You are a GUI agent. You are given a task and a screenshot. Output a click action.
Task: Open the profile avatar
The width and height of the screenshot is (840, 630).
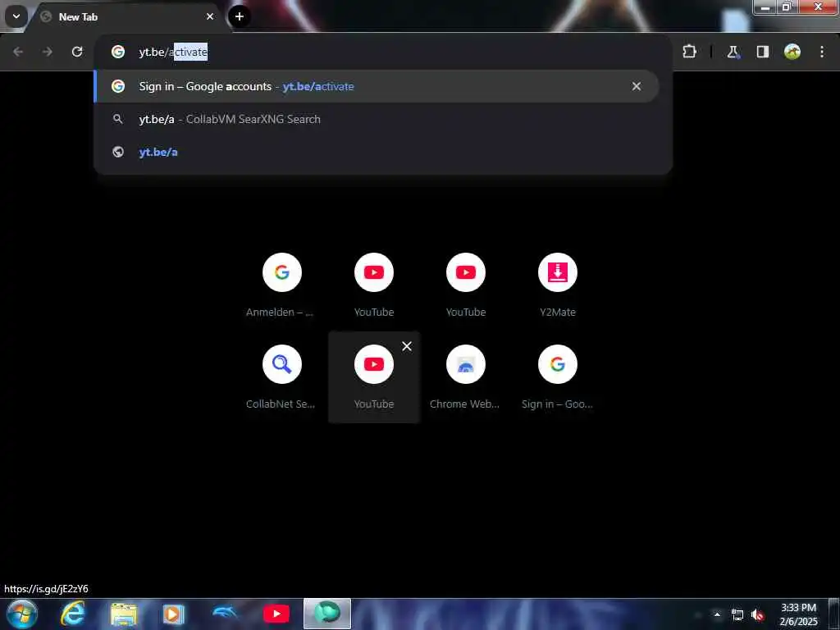click(x=792, y=52)
